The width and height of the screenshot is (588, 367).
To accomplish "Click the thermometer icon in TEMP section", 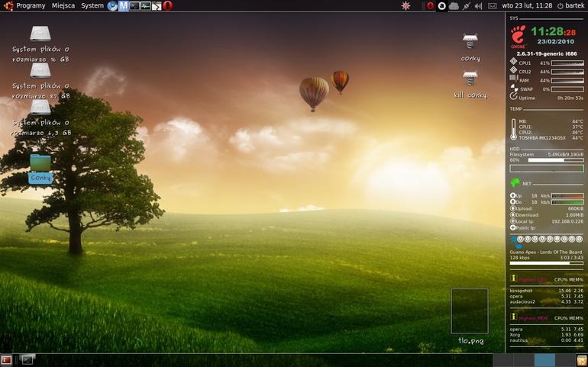I will click(x=513, y=130).
